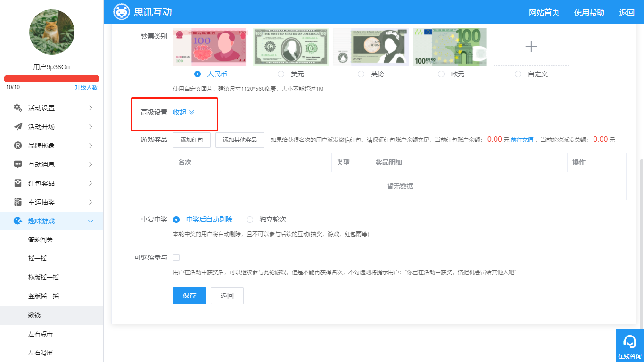The height and width of the screenshot is (362, 644).
Task: Click the British pound banknote thumbnail
Action: point(371,46)
